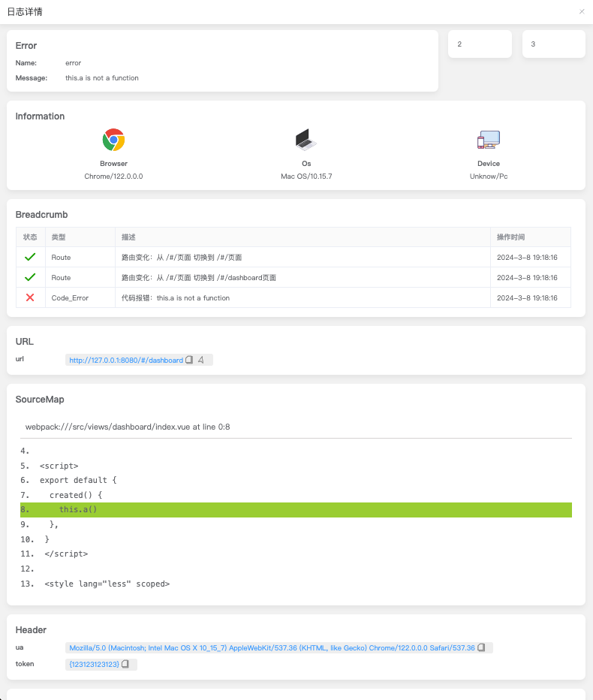Copy the dashboard URL with the copy icon
This screenshot has height=700, width=593.
(x=189, y=361)
